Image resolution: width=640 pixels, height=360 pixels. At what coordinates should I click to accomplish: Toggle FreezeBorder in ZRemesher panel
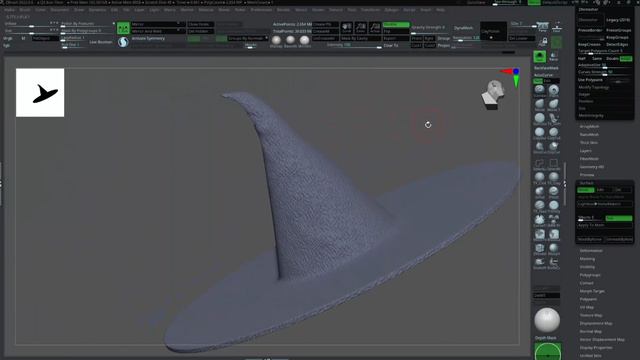590,30
